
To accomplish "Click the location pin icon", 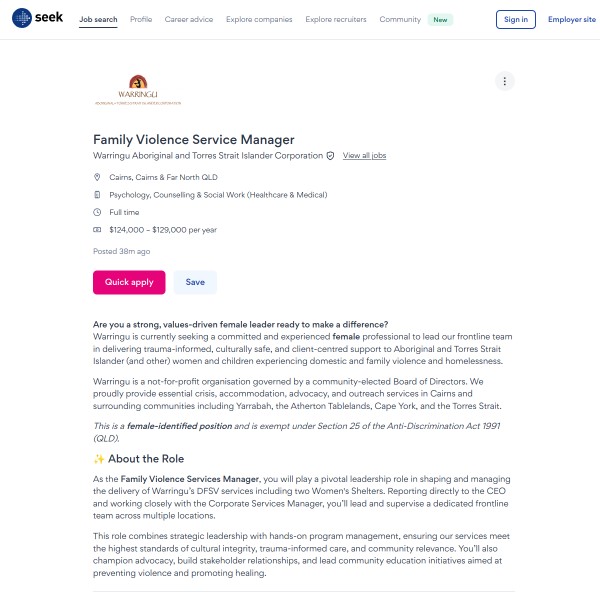I will [97, 177].
